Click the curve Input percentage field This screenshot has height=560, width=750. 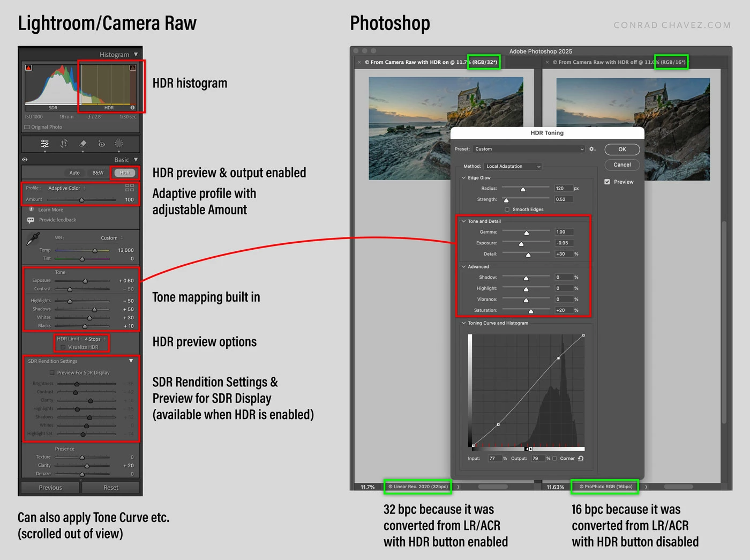pyautogui.click(x=494, y=459)
